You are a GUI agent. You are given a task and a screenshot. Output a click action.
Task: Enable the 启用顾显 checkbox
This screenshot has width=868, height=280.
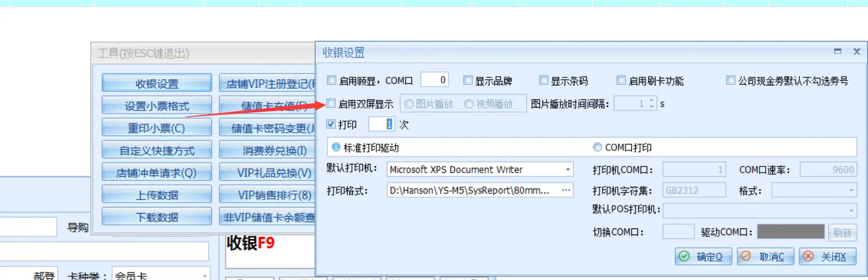click(332, 80)
